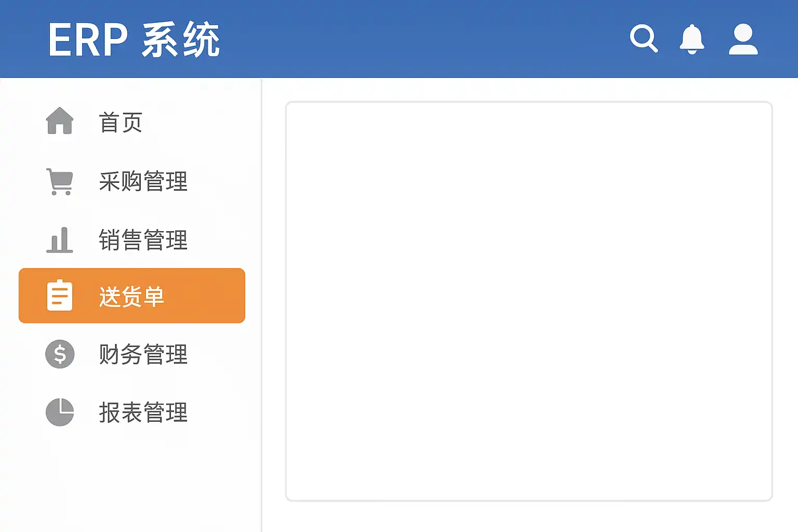Go to 首页 in the sidebar

click(x=121, y=123)
